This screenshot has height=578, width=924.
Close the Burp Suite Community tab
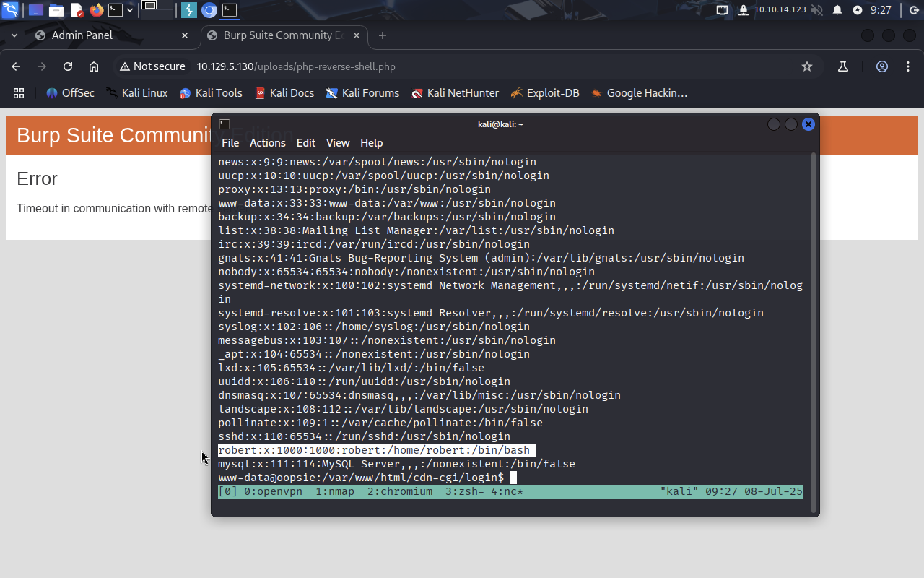point(357,35)
